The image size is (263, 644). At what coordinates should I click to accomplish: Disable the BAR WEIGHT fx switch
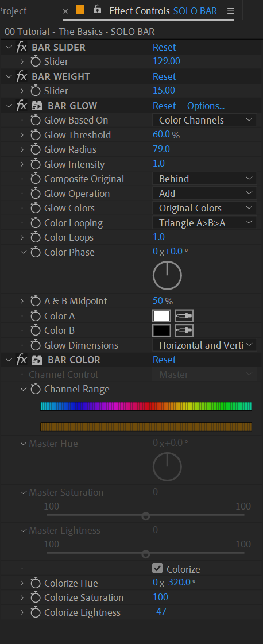point(22,77)
